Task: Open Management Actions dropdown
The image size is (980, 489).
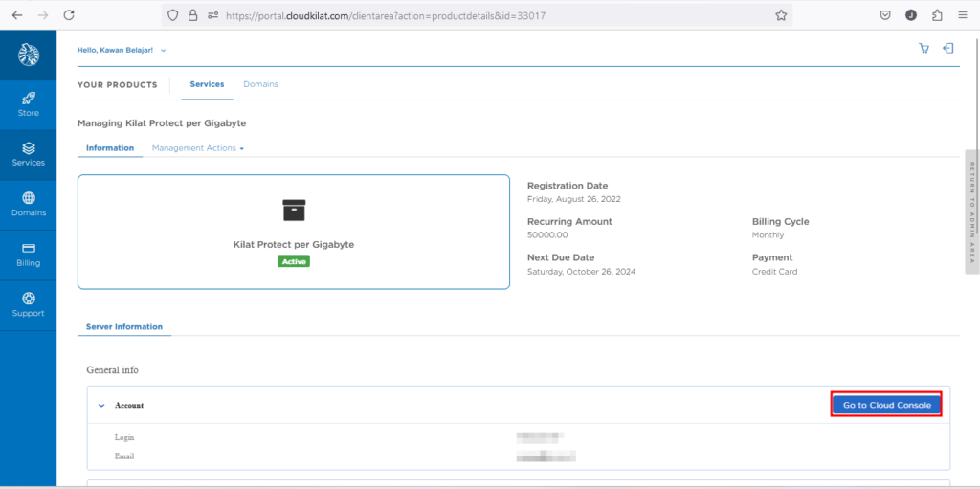Action: click(x=197, y=148)
